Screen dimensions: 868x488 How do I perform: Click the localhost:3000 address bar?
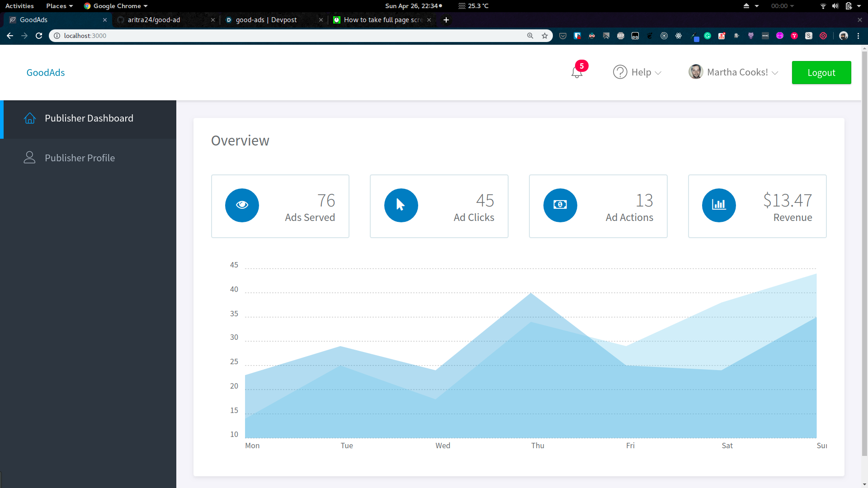coord(289,36)
